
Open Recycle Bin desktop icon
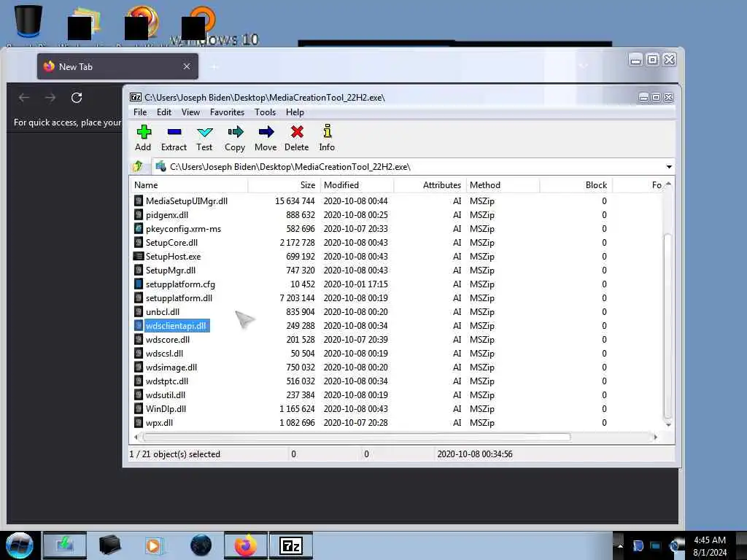pos(28,21)
